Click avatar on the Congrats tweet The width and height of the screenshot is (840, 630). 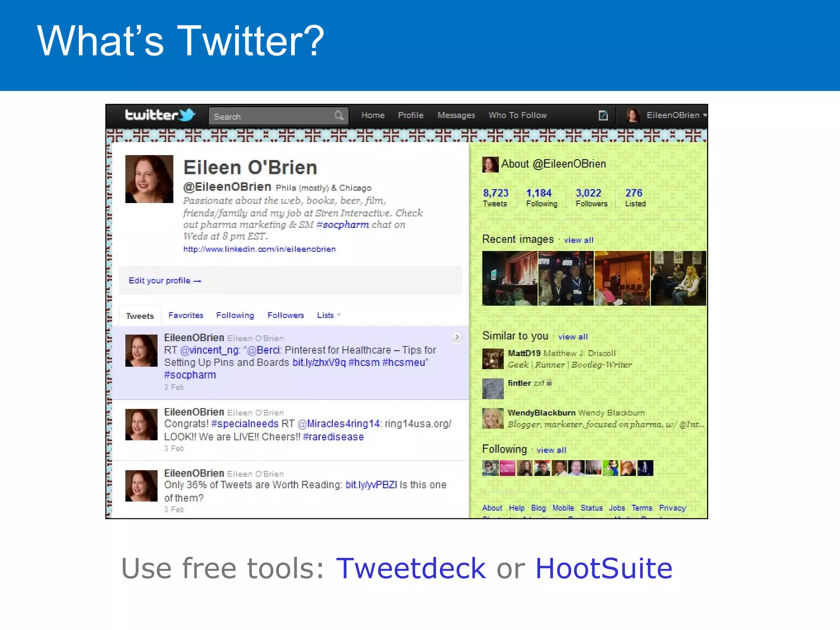click(x=141, y=425)
